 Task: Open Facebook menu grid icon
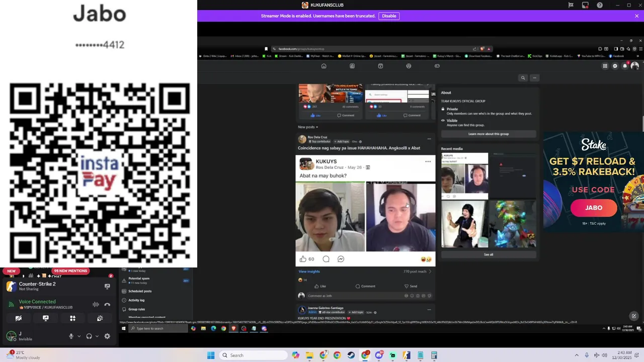click(605, 66)
